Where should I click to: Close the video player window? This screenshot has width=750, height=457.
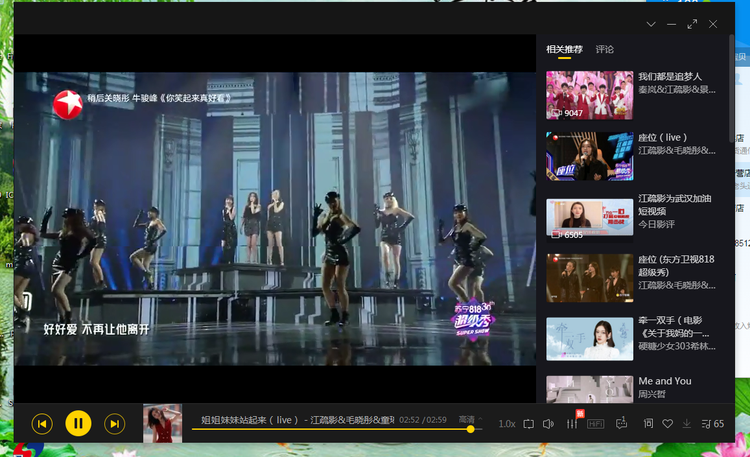tap(713, 24)
